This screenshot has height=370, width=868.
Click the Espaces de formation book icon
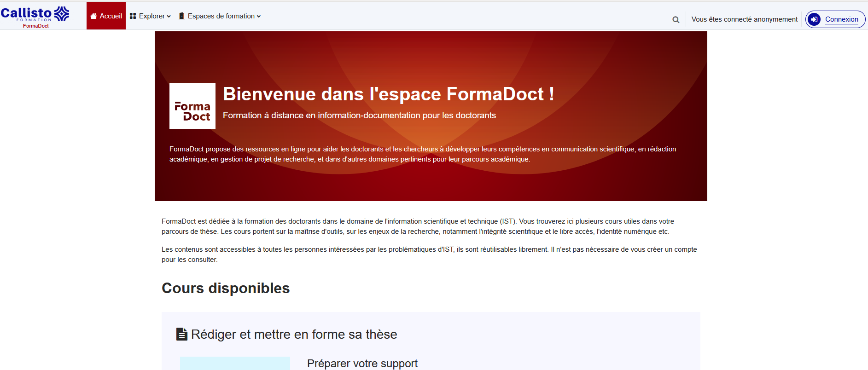point(182,16)
